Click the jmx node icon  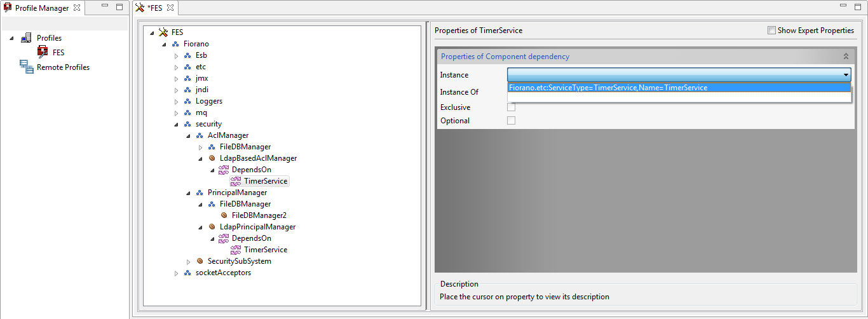click(x=187, y=78)
